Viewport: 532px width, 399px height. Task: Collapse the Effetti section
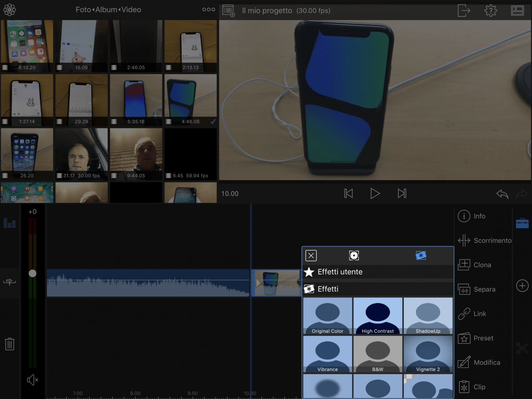coord(378,289)
